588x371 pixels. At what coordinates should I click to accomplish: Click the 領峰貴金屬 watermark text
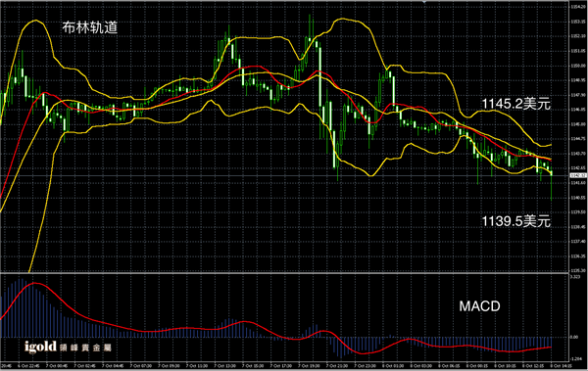(85, 348)
